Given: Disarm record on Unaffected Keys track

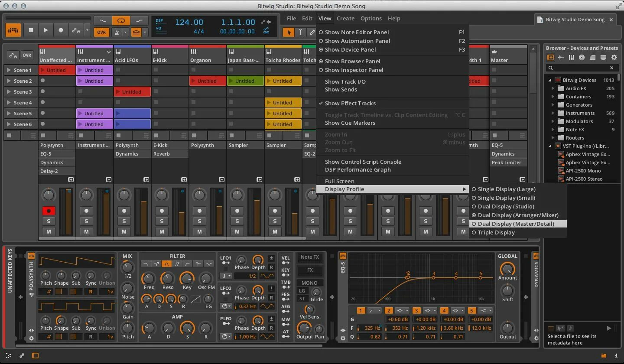Looking at the screenshot, I should [49, 211].
